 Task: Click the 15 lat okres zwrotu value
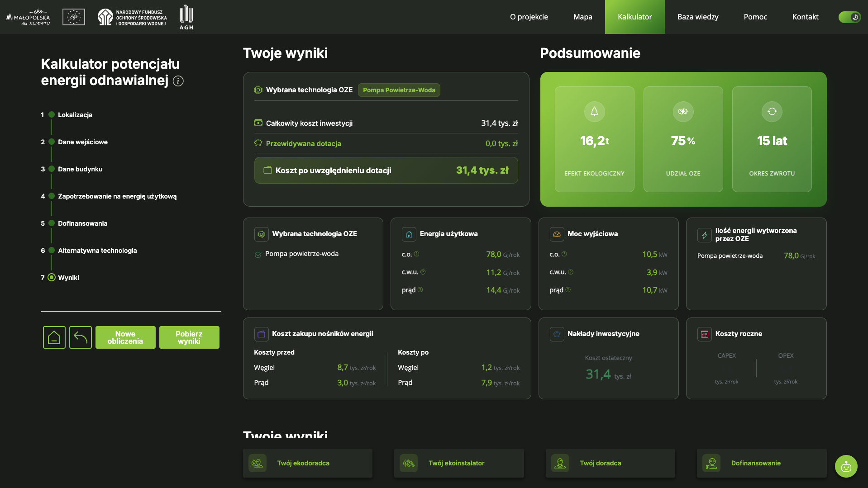point(772,141)
